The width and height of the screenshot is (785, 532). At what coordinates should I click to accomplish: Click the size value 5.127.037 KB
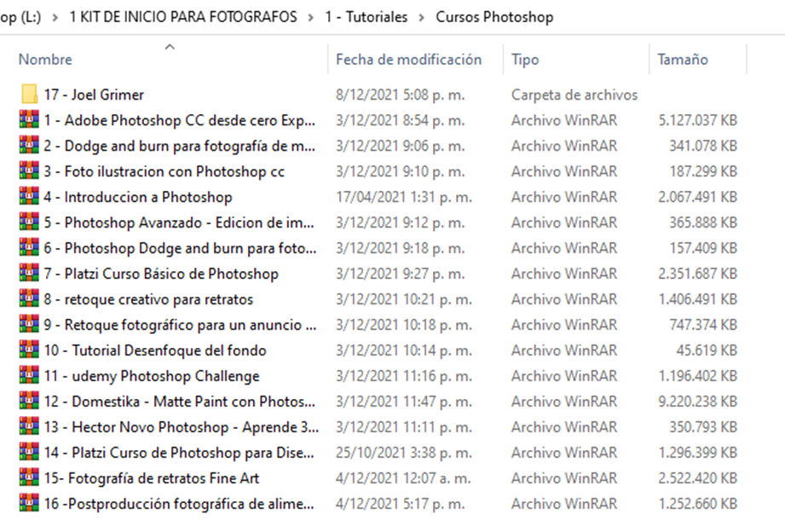698,120
